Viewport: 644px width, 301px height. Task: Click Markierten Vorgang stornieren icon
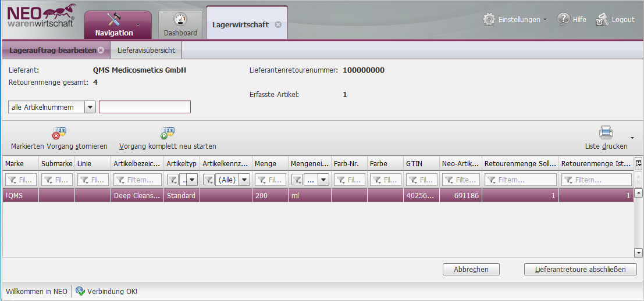pos(59,134)
